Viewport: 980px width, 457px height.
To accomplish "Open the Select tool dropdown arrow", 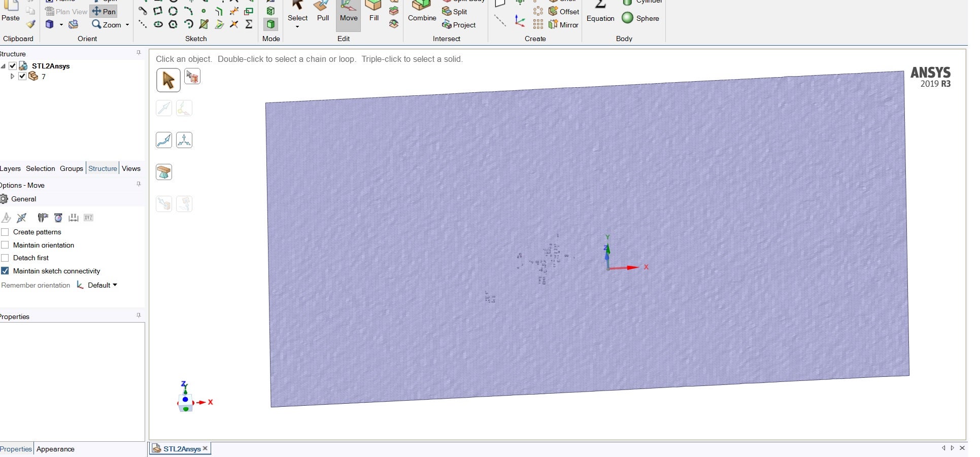I will (x=297, y=26).
